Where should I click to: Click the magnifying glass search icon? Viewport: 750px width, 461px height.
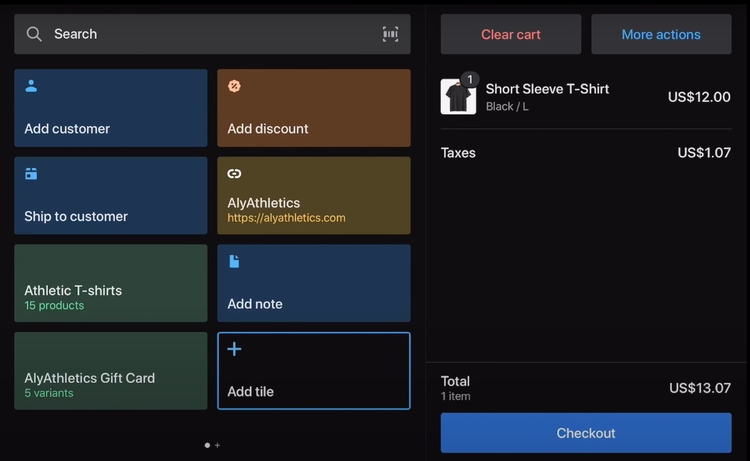point(34,34)
